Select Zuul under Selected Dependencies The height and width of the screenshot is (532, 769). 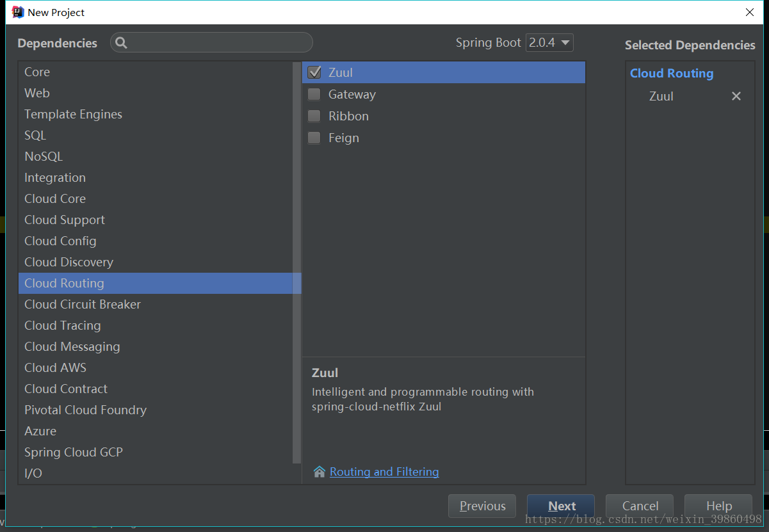(x=661, y=96)
